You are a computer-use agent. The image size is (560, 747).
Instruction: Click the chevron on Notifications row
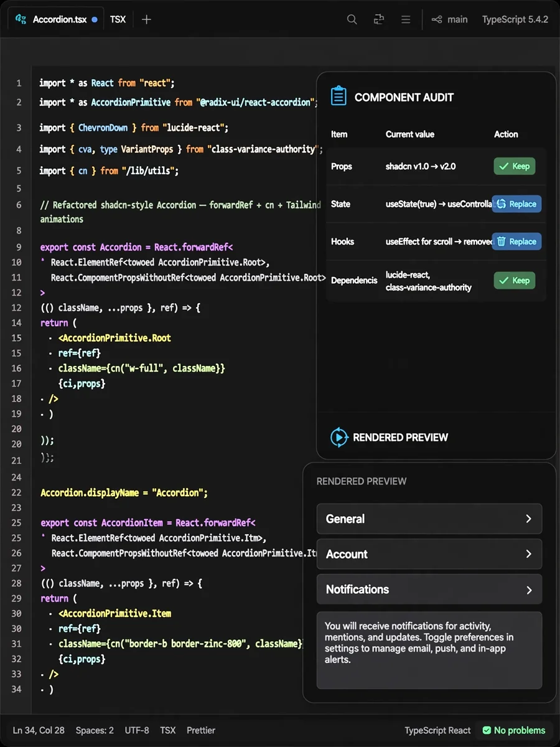tap(529, 590)
